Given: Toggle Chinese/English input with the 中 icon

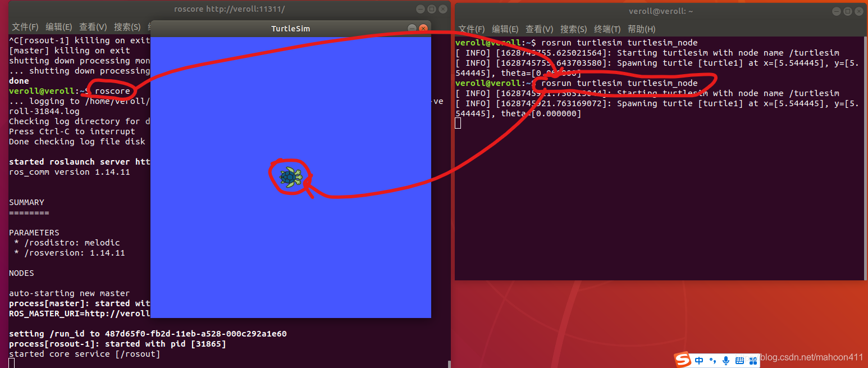Looking at the screenshot, I should (x=698, y=360).
